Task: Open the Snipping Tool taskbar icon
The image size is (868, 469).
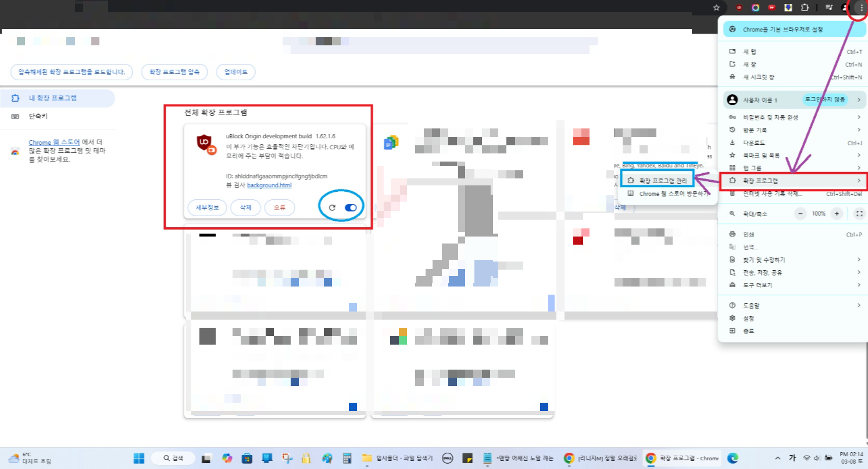Action: (x=286, y=458)
